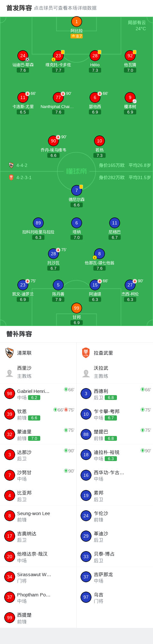Tap 阿比拉 star rating 8.7 badge
Screen dimensions: 153x644
[77, 36]
